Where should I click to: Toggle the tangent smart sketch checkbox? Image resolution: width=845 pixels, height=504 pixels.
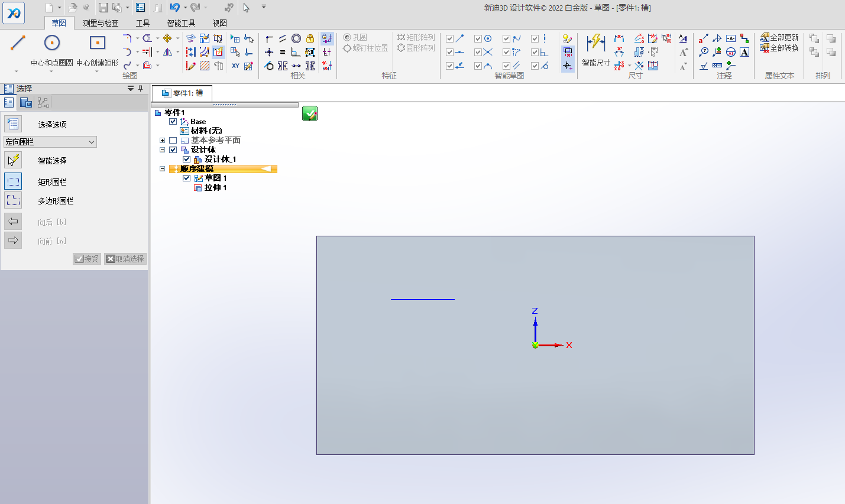click(x=535, y=66)
